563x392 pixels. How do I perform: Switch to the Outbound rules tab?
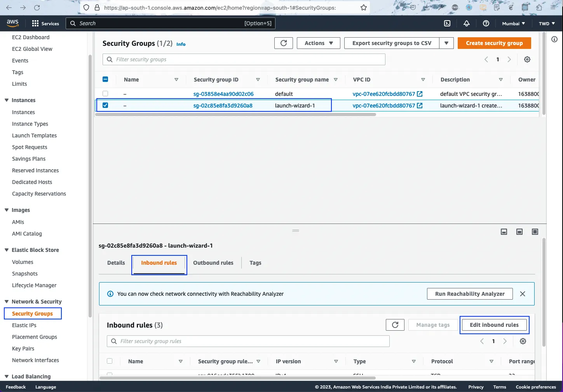pyautogui.click(x=213, y=263)
